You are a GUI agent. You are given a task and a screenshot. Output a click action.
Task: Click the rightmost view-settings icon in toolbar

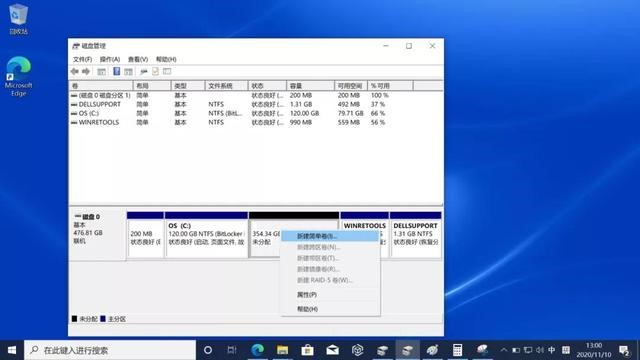pos(167,71)
